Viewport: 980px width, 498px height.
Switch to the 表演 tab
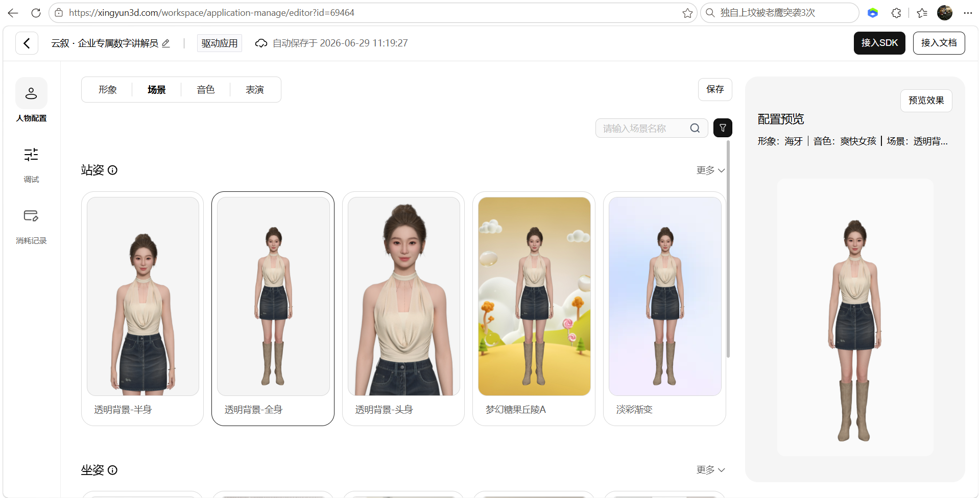coord(255,90)
